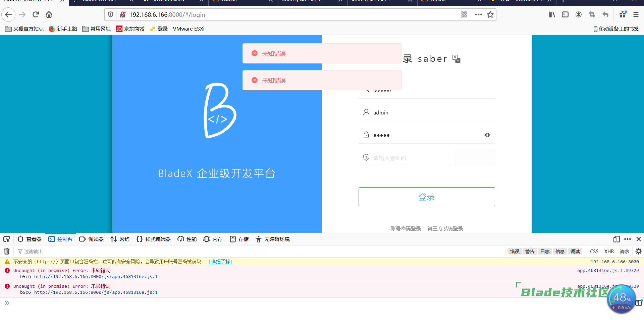This screenshot has height=323, width=644.
Task: Pick an element with the inspector picker
Action: point(7,239)
